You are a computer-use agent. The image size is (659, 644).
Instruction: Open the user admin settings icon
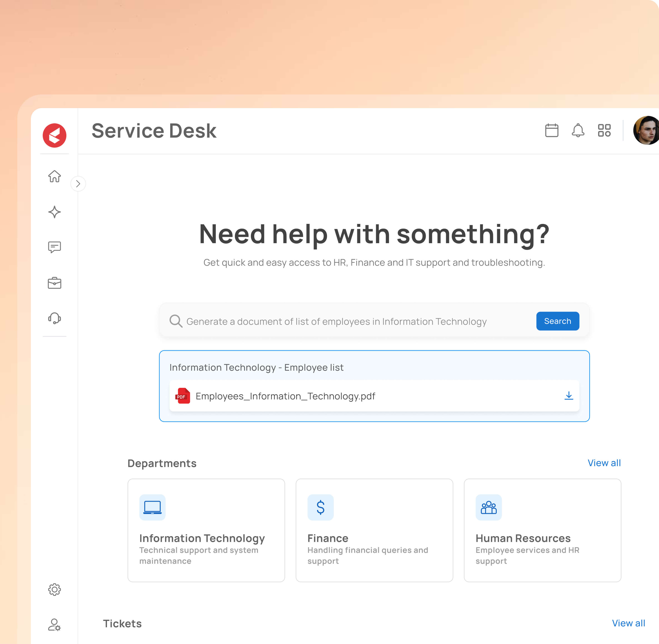tap(55, 625)
